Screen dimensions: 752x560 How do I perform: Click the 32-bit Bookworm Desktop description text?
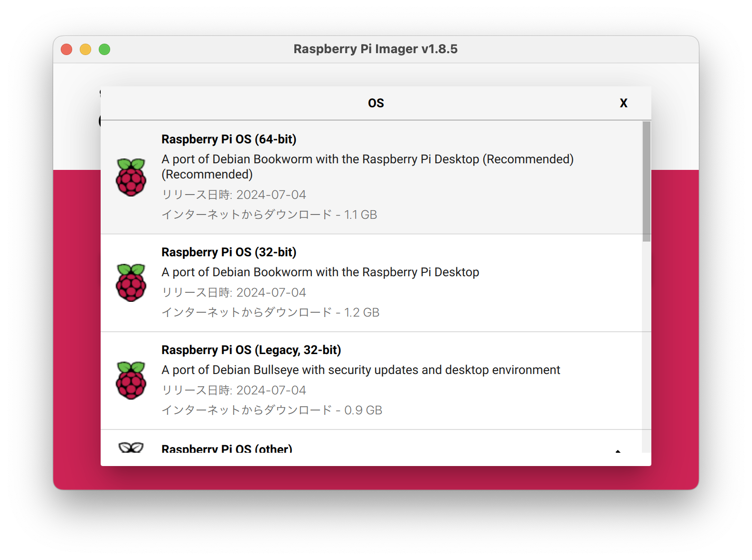tap(320, 272)
